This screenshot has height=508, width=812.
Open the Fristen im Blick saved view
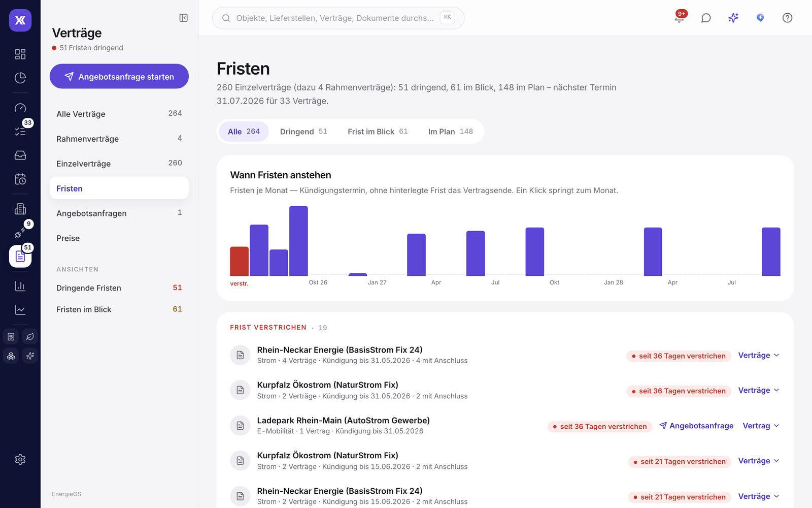click(x=119, y=309)
